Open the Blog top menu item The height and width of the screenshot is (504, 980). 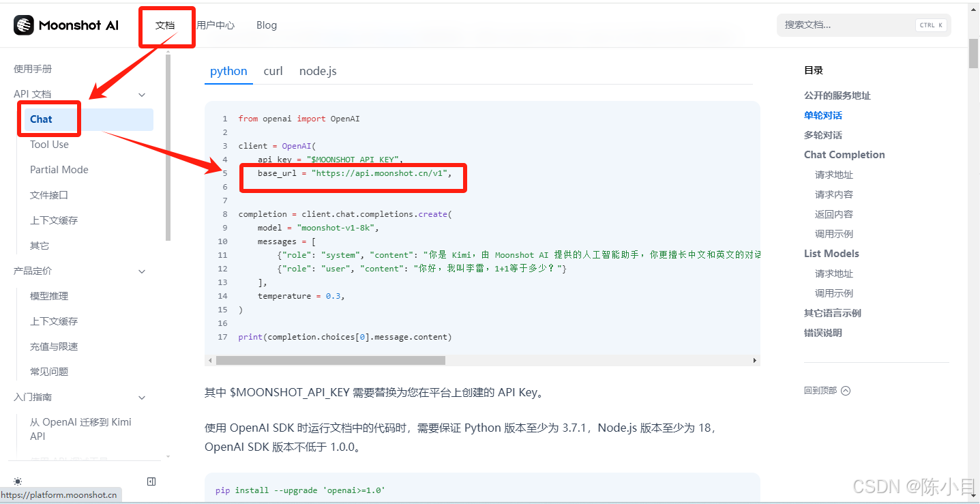click(267, 25)
